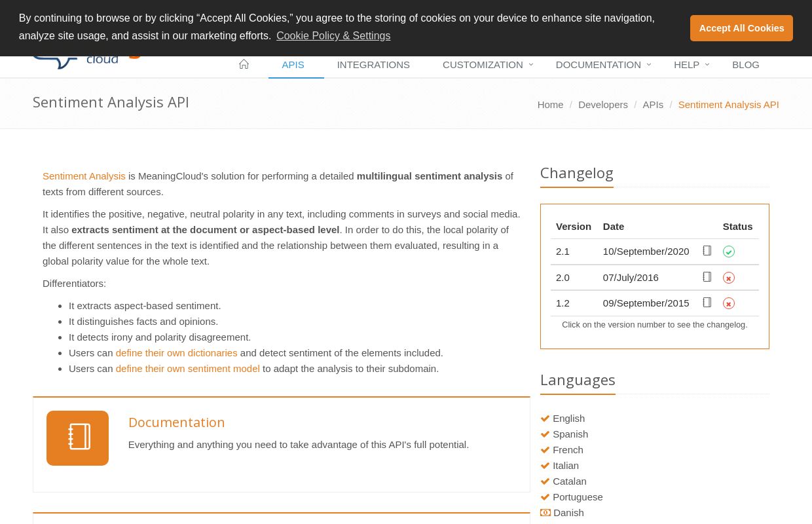This screenshot has width=812, height=524.
Task: Open documentation notebook icon for version 2.0
Action: pyautogui.click(x=707, y=277)
